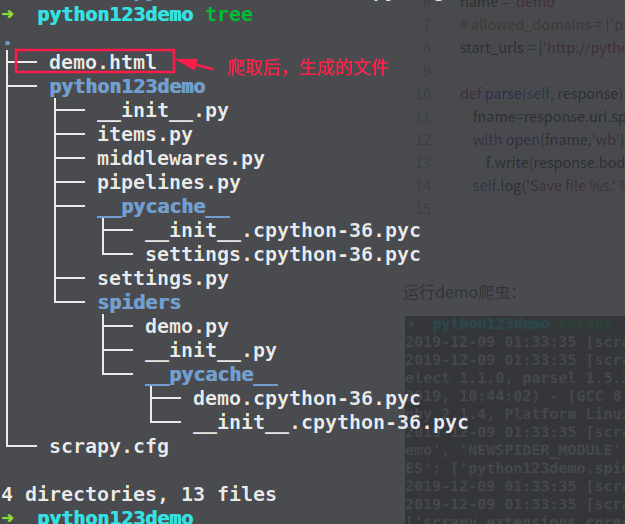Click the '# allowed_domains' comment line
The width and height of the screenshot is (625, 524).
pyautogui.click(x=542, y=25)
